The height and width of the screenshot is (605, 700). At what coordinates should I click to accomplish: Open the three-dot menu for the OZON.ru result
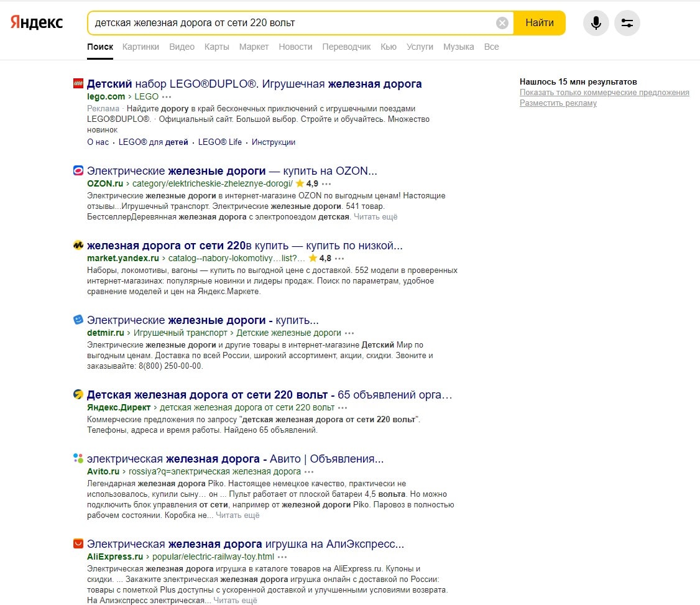coord(326,184)
